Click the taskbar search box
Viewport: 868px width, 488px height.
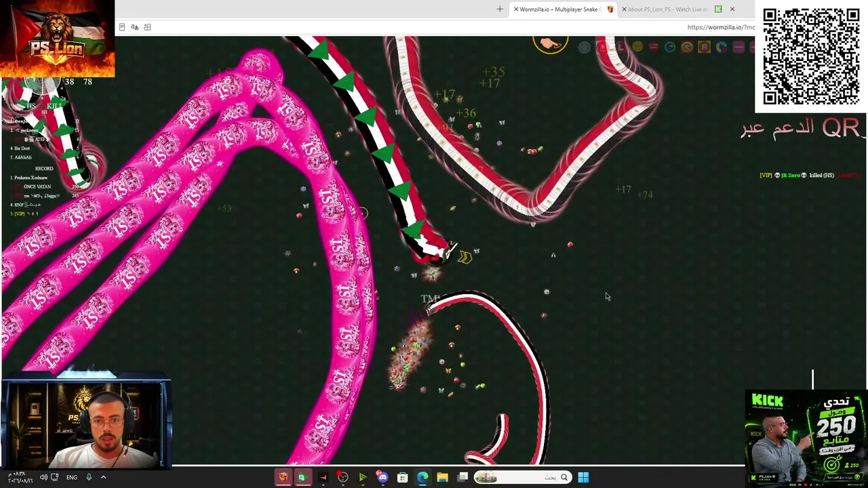click(522, 477)
